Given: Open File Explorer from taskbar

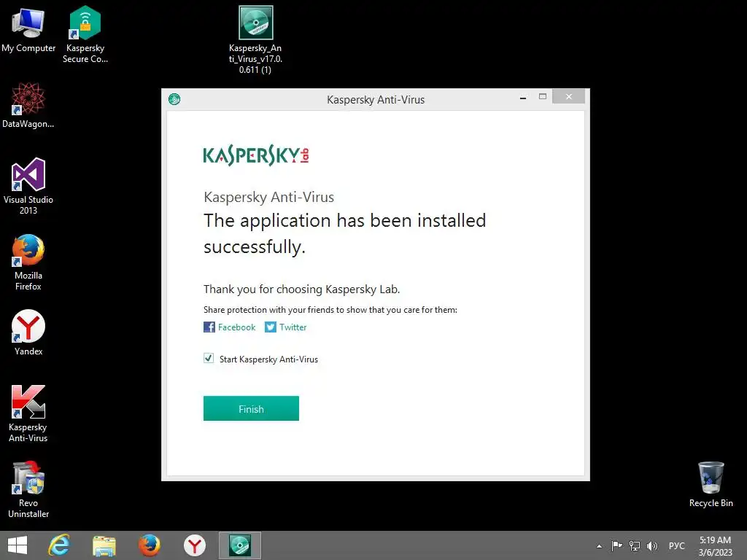Looking at the screenshot, I should click(x=104, y=545).
